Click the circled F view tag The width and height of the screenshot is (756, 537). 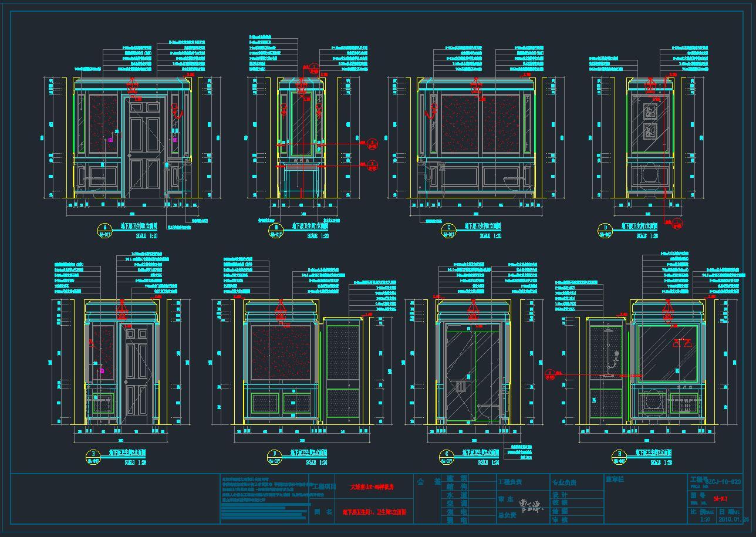coord(274,457)
